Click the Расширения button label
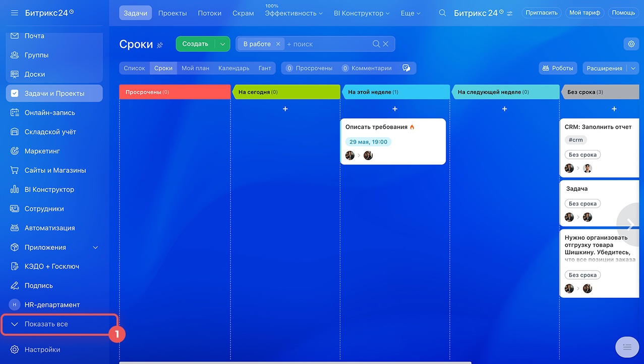This screenshot has height=364, width=644. [605, 68]
